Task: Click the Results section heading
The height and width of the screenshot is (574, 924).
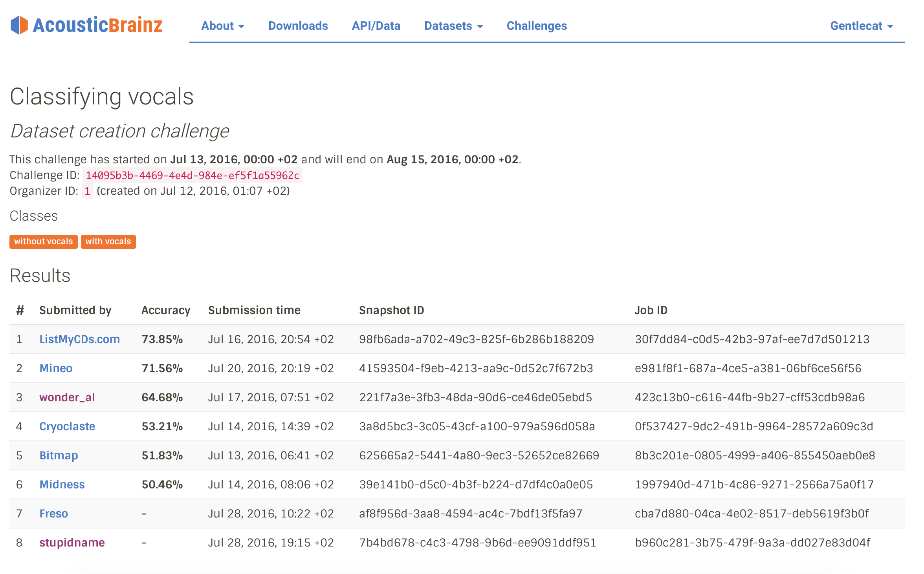Action: pyautogui.click(x=40, y=276)
